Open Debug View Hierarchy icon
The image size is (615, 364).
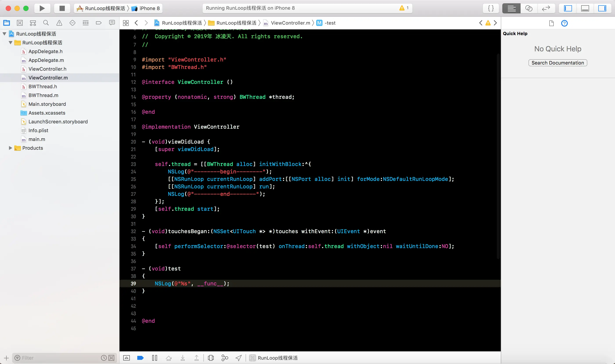pyautogui.click(x=211, y=358)
